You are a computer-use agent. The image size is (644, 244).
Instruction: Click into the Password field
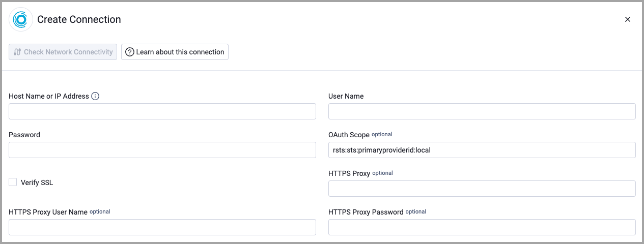162,150
